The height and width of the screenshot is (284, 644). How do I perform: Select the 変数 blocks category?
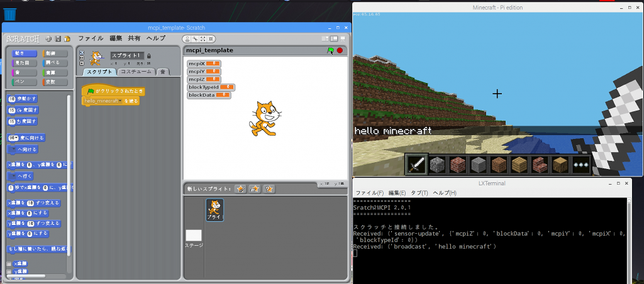click(x=55, y=82)
